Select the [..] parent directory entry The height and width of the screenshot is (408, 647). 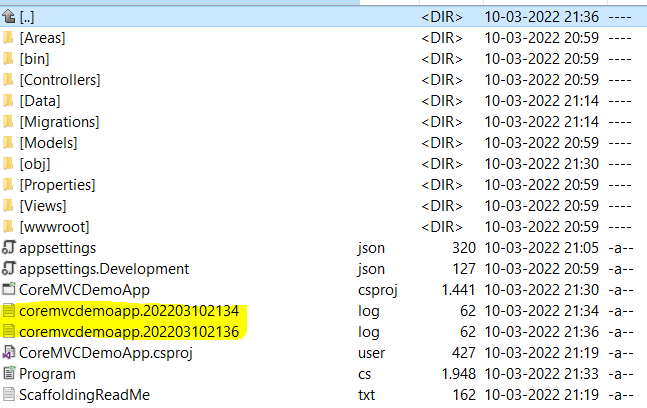click(x=27, y=17)
